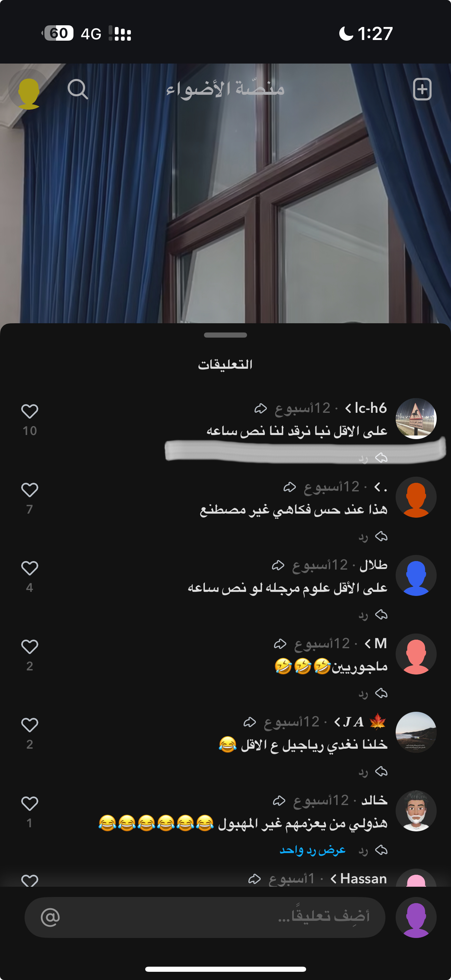Tap the share arrow next to طلال
451x980 pixels.
tap(278, 565)
